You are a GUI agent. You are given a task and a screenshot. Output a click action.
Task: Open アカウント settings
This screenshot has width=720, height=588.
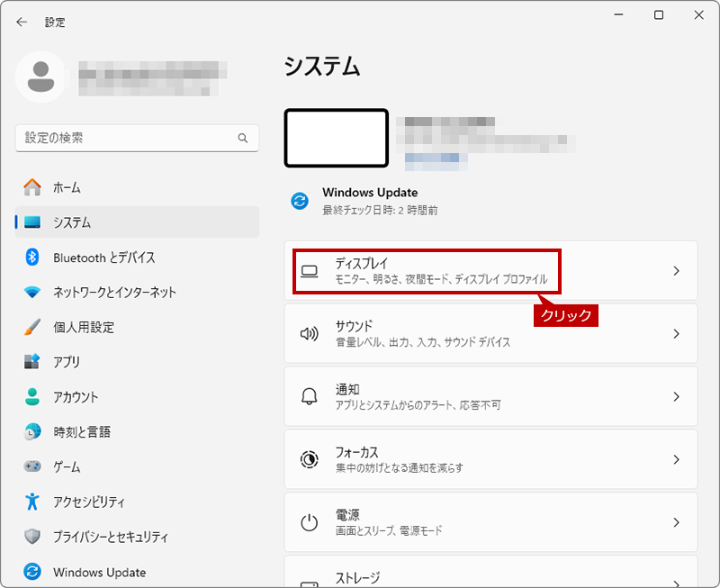[x=138, y=397]
